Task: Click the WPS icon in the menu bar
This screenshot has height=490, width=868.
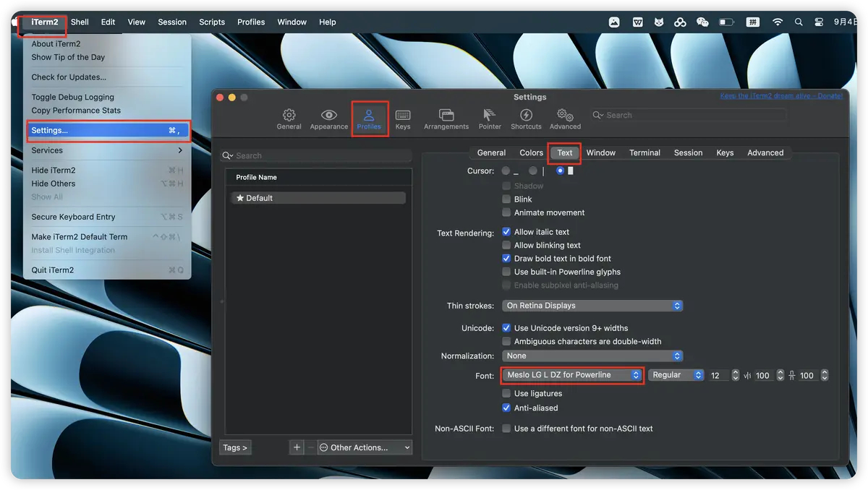Action: click(637, 22)
